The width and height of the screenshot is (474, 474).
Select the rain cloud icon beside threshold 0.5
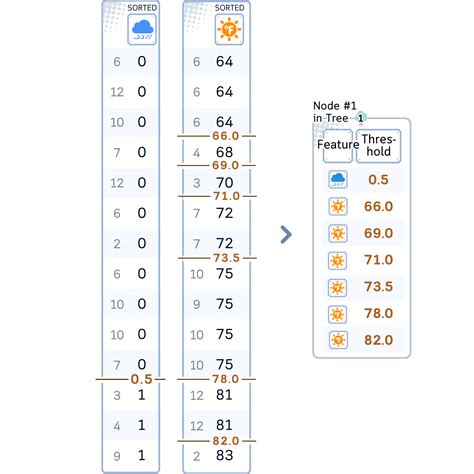coord(338,180)
